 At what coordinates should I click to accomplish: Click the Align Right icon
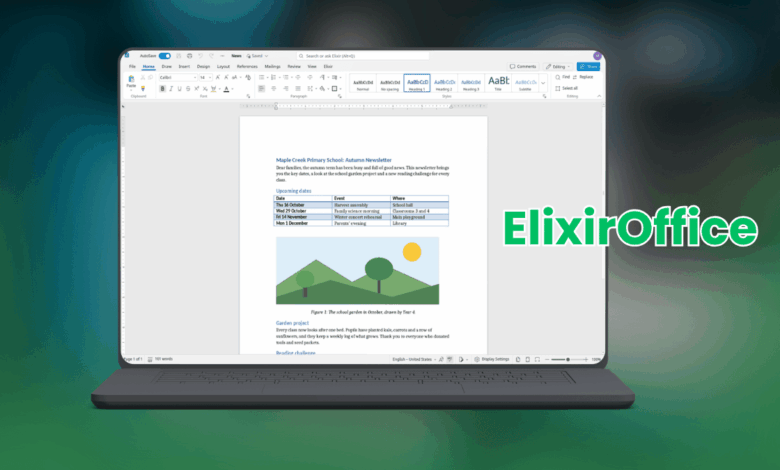pos(286,89)
